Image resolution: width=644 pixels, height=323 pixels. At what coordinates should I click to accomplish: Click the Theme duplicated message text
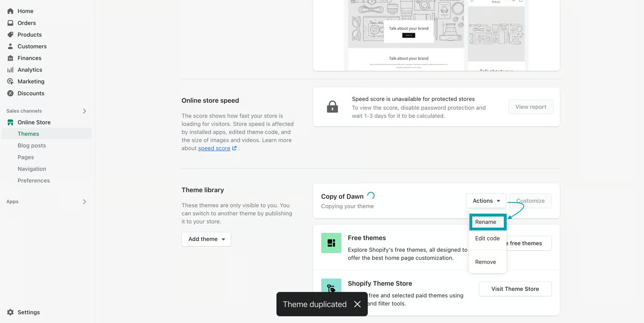pyautogui.click(x=314, y=304)
